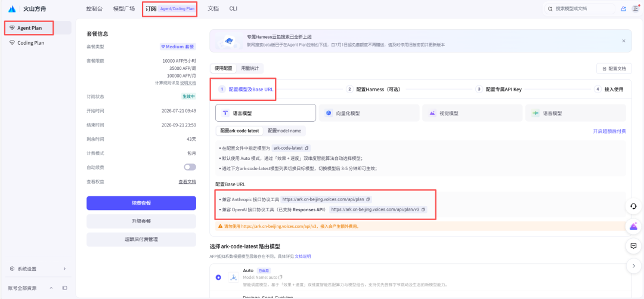This screenshot has height=299, width=644.
Task: Click the 续费套餐 button
Action: (141, 203)
